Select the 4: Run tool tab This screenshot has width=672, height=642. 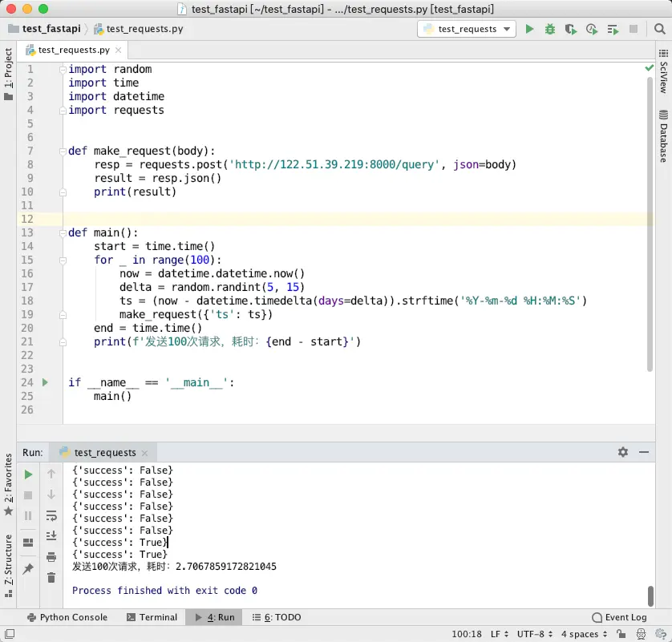point(214,617)
